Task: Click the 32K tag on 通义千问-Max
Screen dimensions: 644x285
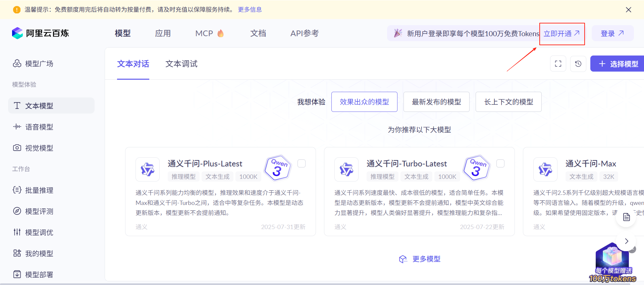Action: pos(608,176)
